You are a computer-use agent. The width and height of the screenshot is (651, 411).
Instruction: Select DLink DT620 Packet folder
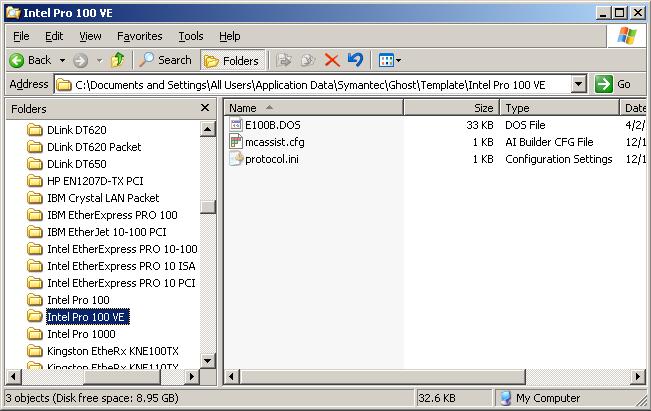[94, 147]
